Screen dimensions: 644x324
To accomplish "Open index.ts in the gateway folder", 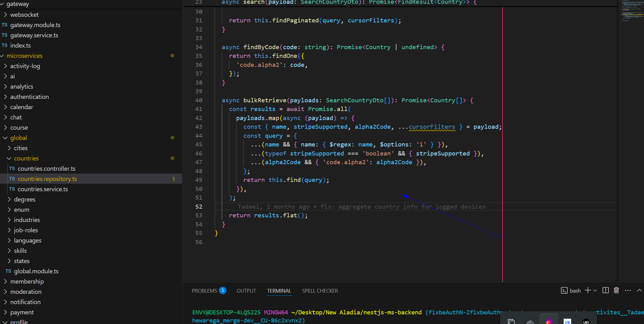I will click(x=20, y=45).
